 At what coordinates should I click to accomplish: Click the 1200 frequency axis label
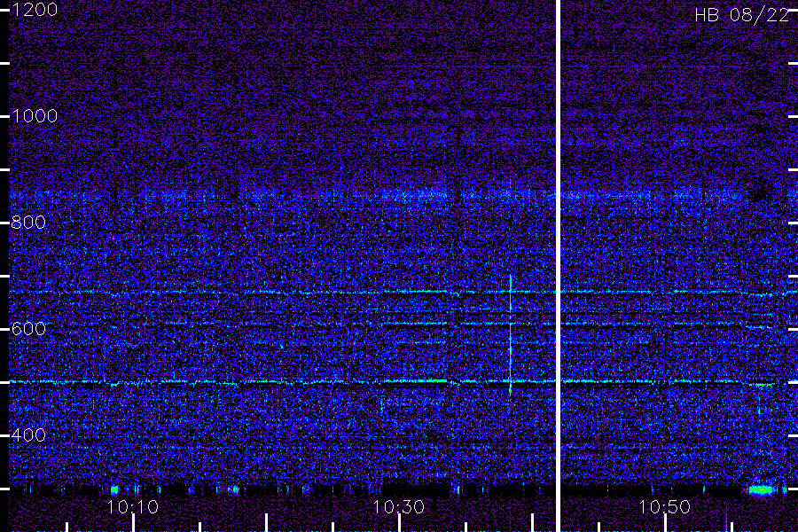(35, 10)
